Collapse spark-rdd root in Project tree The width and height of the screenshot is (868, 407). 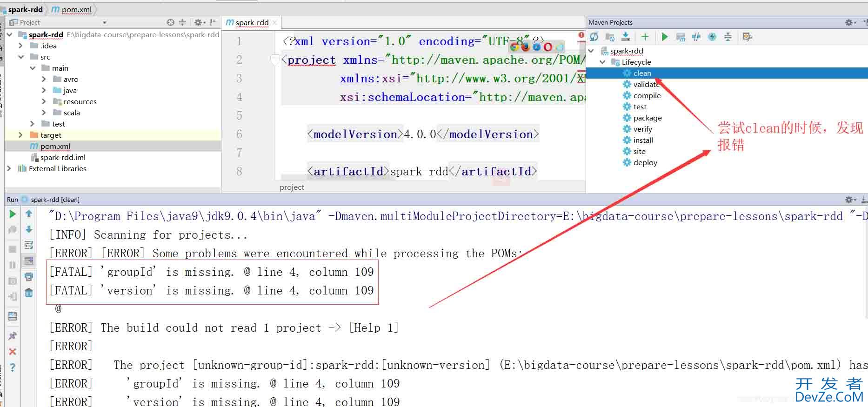(9, 34)
